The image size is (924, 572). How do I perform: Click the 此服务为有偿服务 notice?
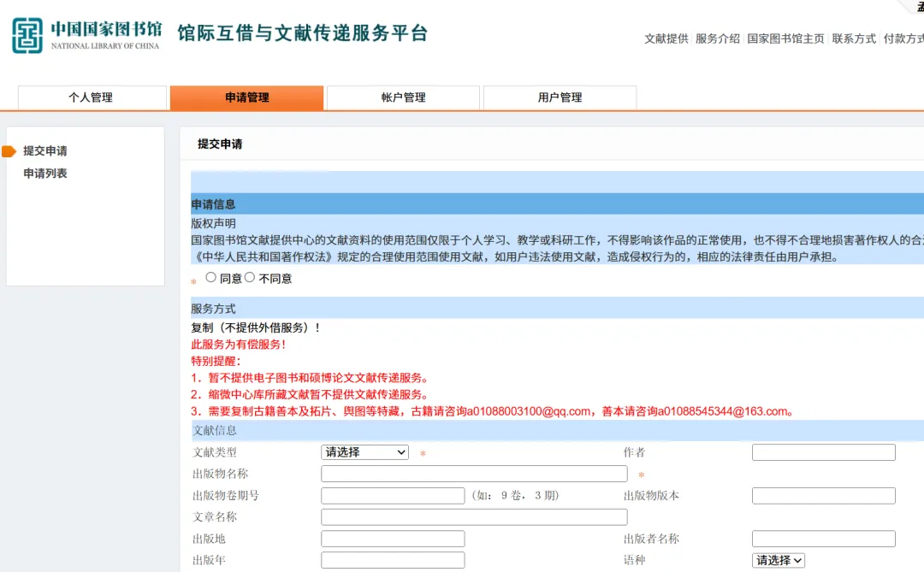238,345
